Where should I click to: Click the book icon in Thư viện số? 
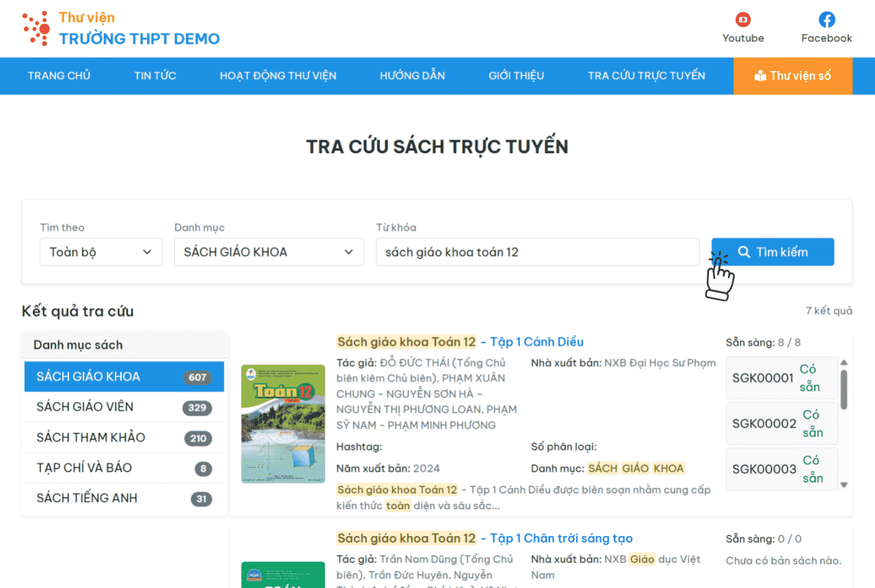pos(760,76)
